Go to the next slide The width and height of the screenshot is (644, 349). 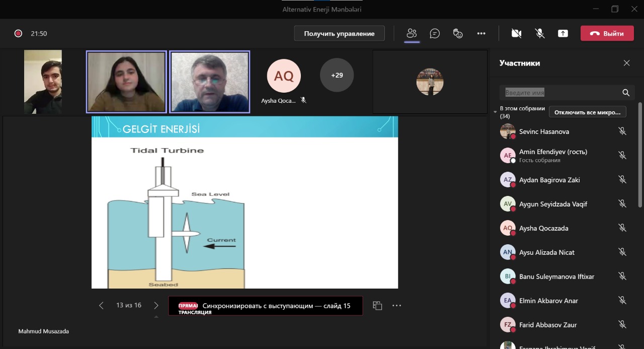point(156,305)
